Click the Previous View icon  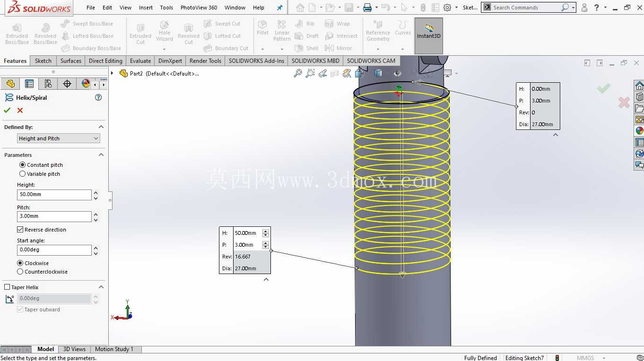322,73
